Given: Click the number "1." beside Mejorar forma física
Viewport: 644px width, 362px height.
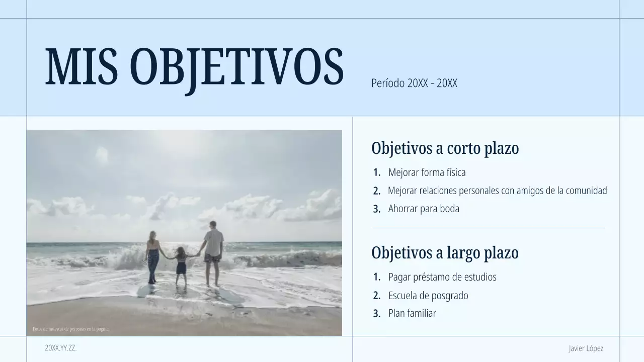Looking at the screenshot, I should [376, 172].
